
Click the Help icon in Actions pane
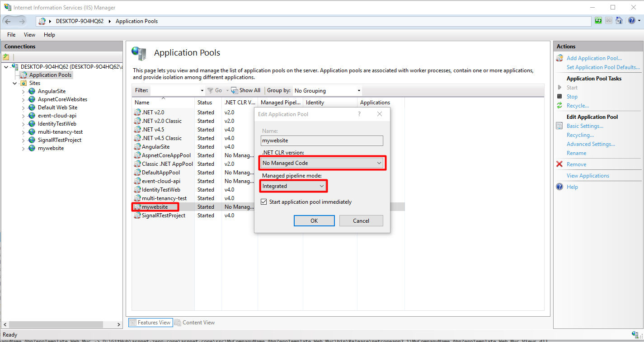click(559, 187)
